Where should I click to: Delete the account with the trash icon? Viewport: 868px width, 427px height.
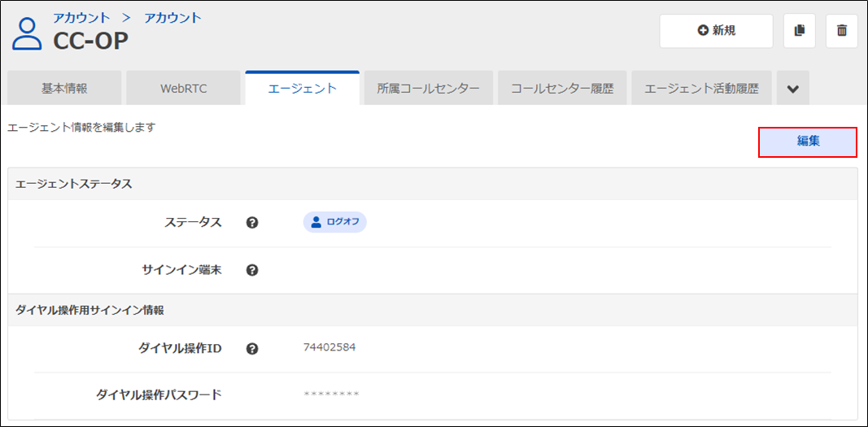click(x=842, y=31)
